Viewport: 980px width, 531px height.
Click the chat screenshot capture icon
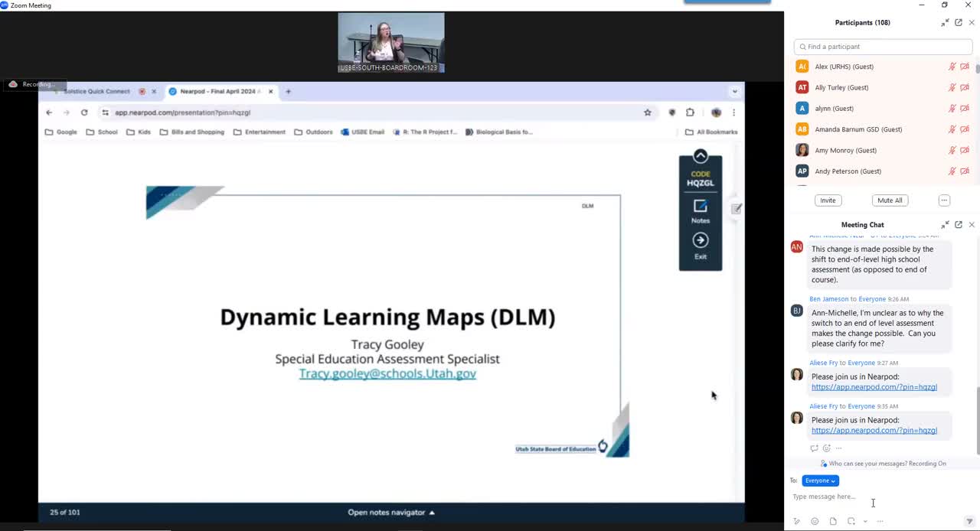point(851,522)
